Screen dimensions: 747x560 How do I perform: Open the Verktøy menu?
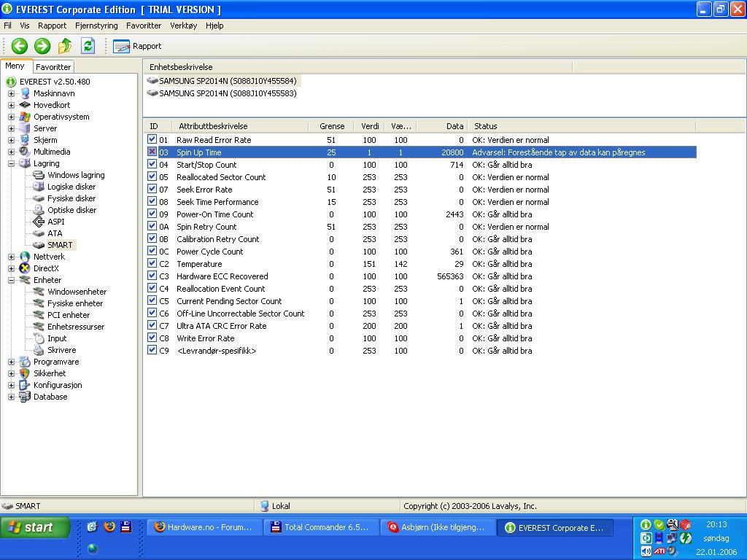point(183,26)
